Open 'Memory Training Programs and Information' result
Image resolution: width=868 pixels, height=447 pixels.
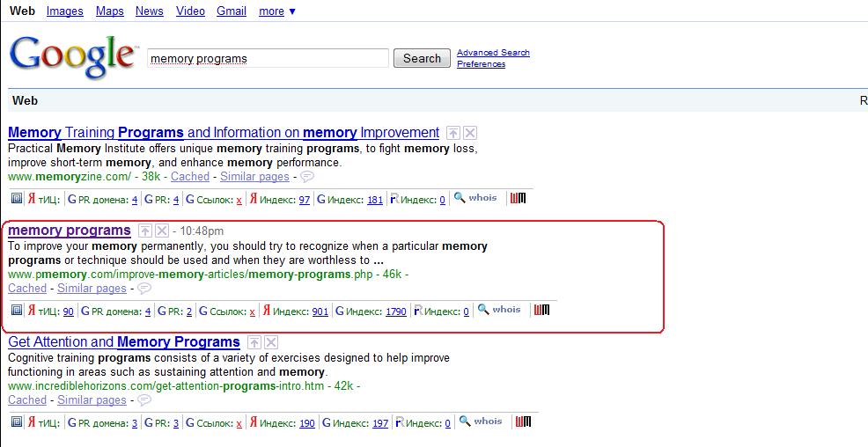(224, 133)
